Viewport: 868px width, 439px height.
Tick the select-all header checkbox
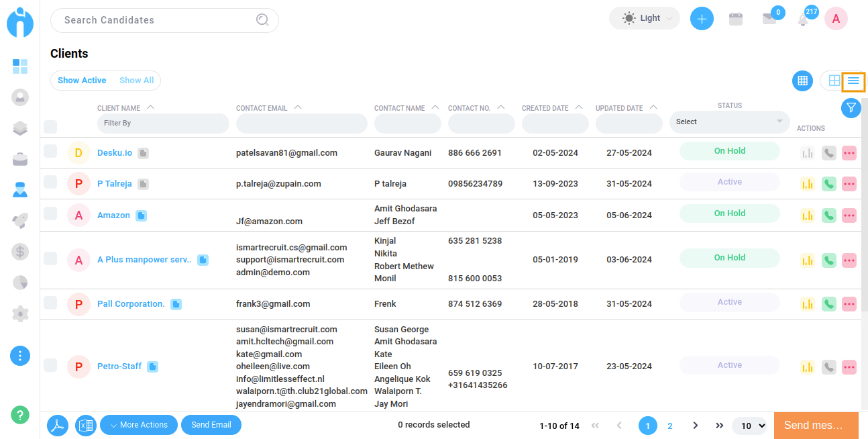(50, 126)
